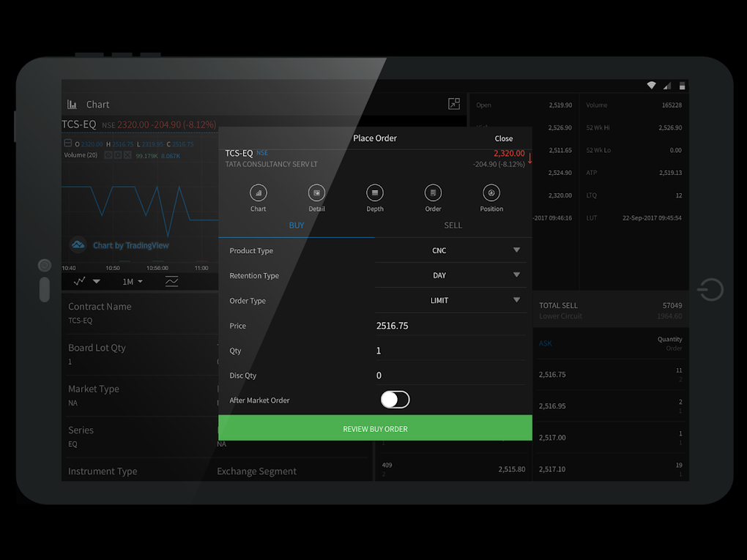
Task: Click the expand chart icon
Action: point(454,103)
